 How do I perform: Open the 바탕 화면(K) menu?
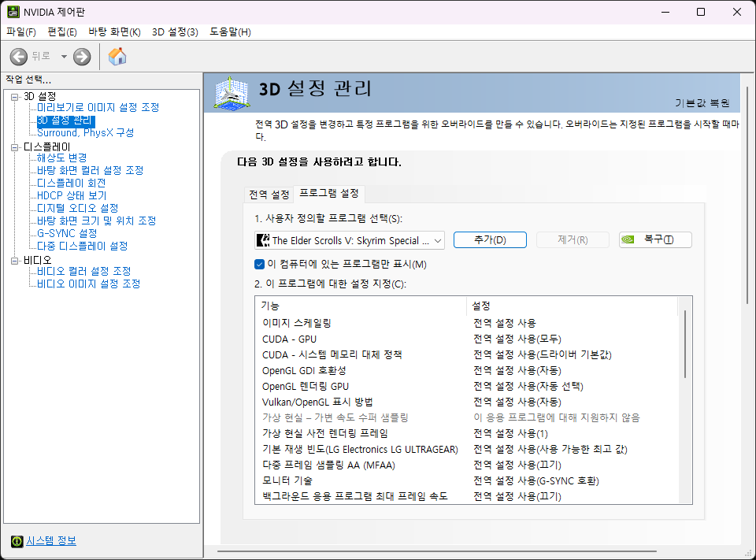tap(114, 32)
